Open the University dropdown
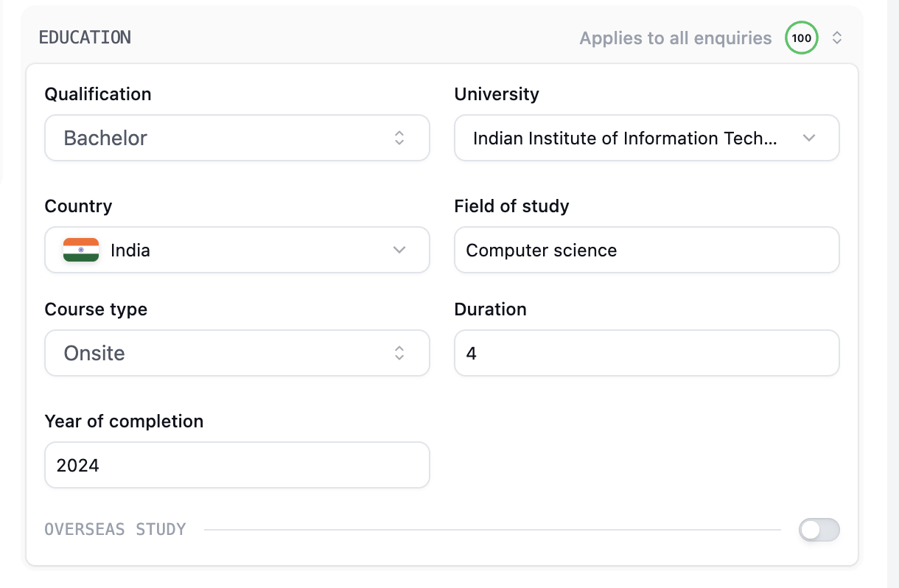Viewport: 899px width, 588px height. [647, 138]
